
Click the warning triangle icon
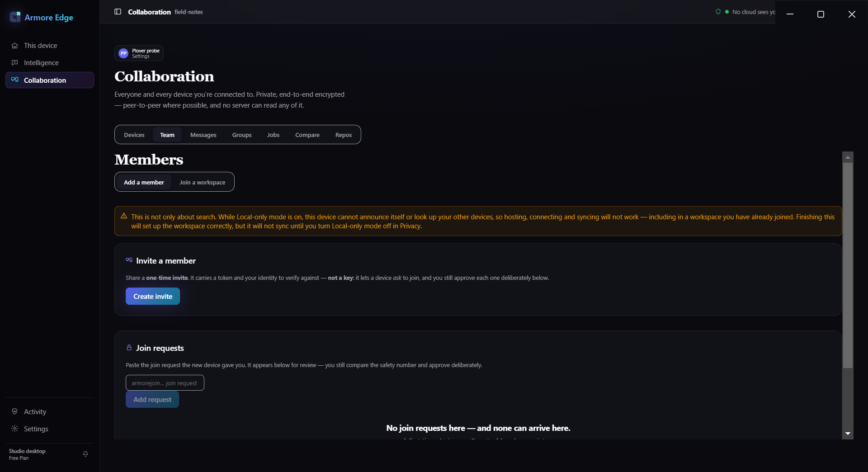pyautogui.click(x=124, y=216)
